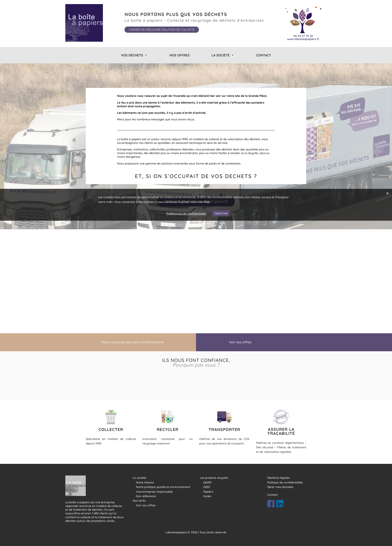This screenshot has height=546, width=392.
Task: Open DEEE recycled products link
Action: click(x=206, y=487)
